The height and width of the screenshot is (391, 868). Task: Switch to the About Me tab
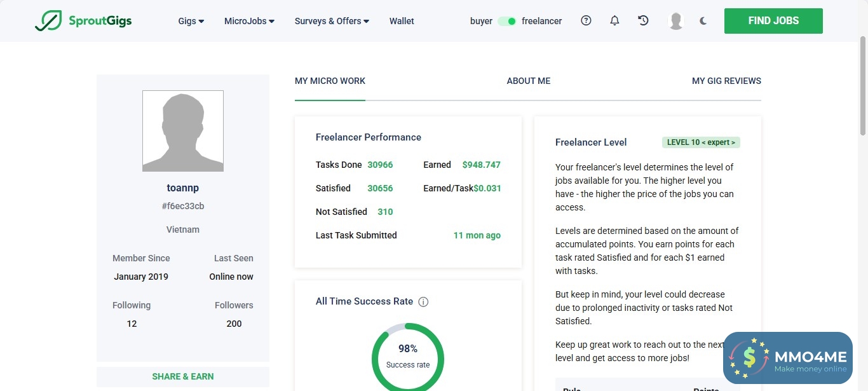[529, 81]
